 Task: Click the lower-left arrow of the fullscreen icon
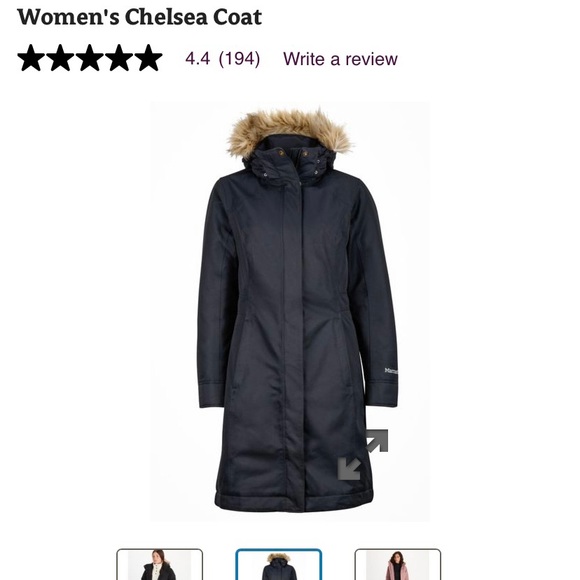pyautogui.click(x=349, y=469)
